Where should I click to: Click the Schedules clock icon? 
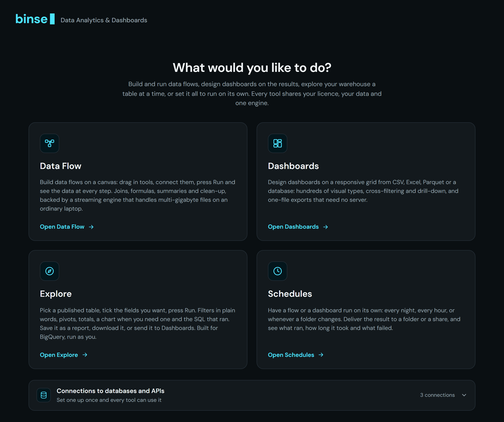click(277, 271)
